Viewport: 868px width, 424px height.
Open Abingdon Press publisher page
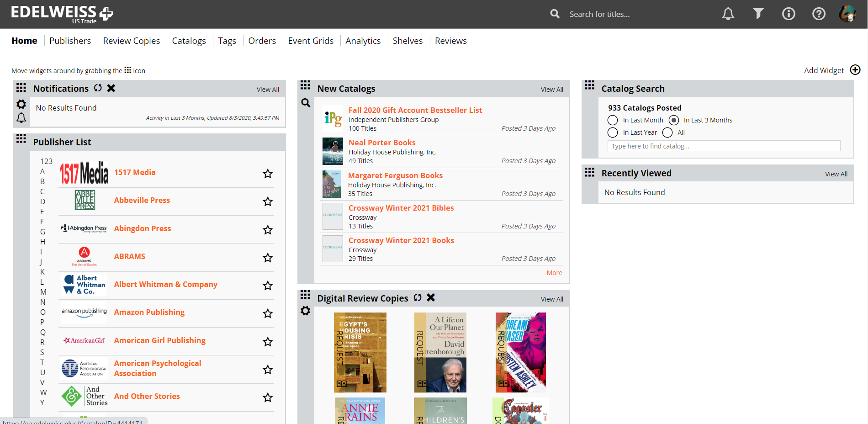(x=143, y=228)
